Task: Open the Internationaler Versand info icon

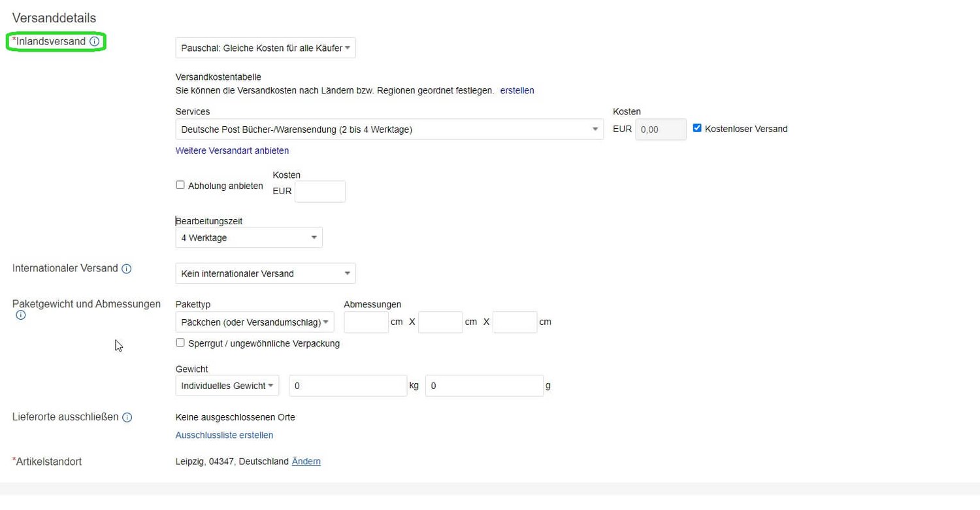Action: (127, 269)
